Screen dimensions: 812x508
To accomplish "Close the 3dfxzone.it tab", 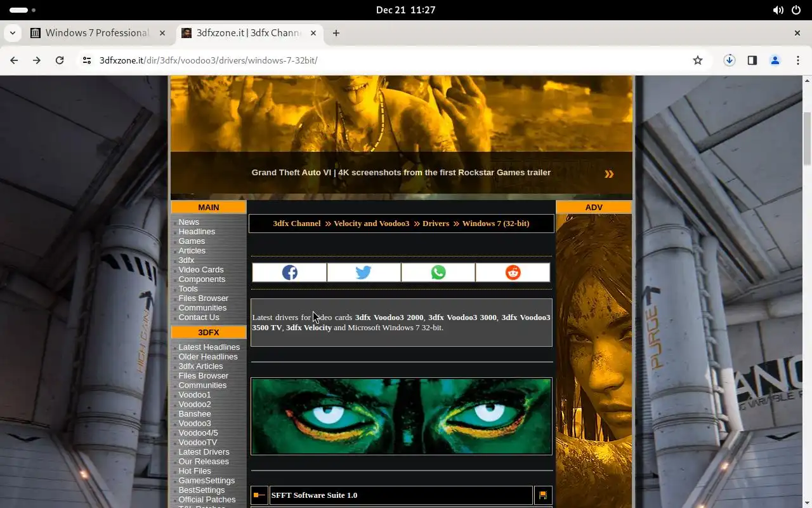I will (x=313, y=33).
